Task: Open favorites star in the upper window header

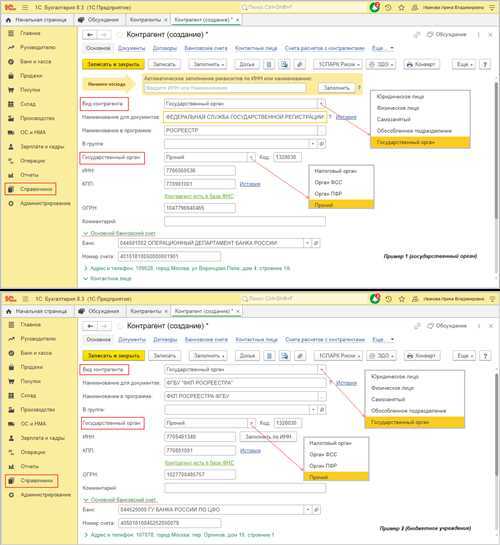Action: coord(401,7)
